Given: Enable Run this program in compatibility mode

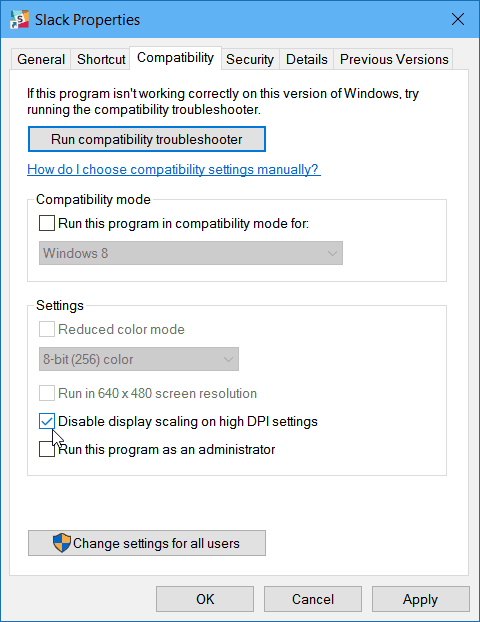Looking at the screenshot, I should pos(47,223).
